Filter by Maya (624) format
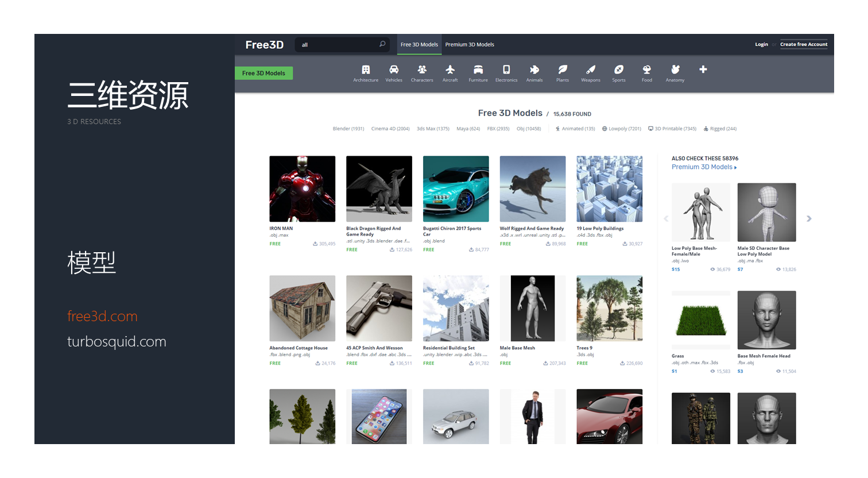 click(468, 129)
